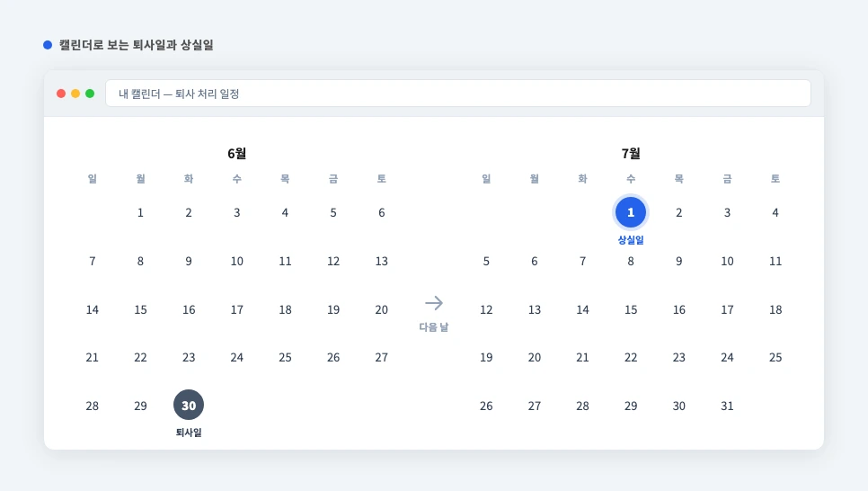Click the 토 column header in June
The image size is (868, 491).
tap(381, 179)
